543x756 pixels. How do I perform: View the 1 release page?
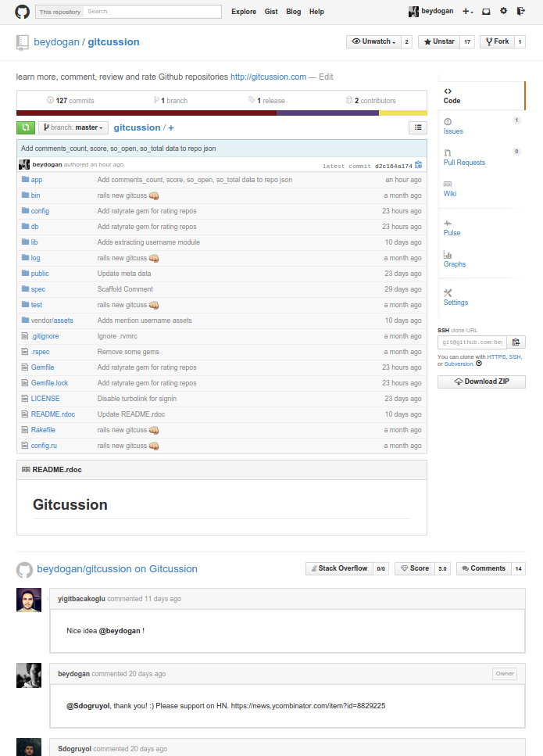pyautogui.click(x=266, y=100)
